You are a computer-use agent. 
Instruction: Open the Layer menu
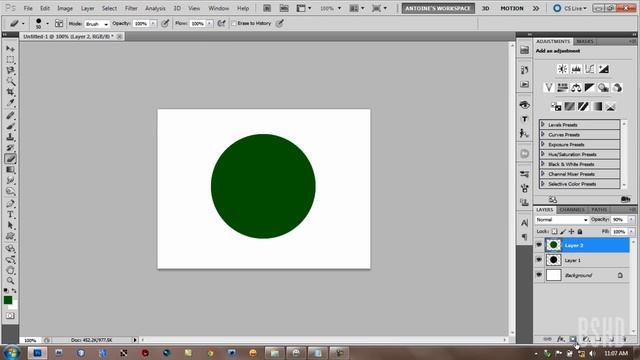(x=87, y=8)
